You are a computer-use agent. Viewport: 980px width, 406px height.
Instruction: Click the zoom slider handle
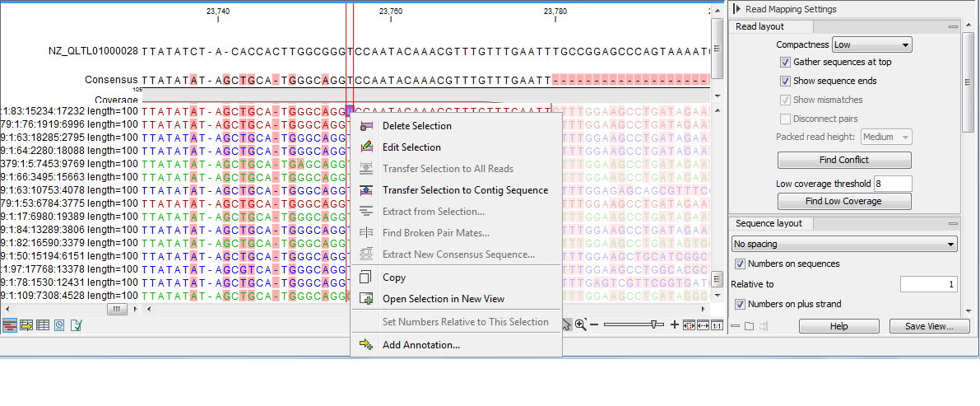coord(654,325)
